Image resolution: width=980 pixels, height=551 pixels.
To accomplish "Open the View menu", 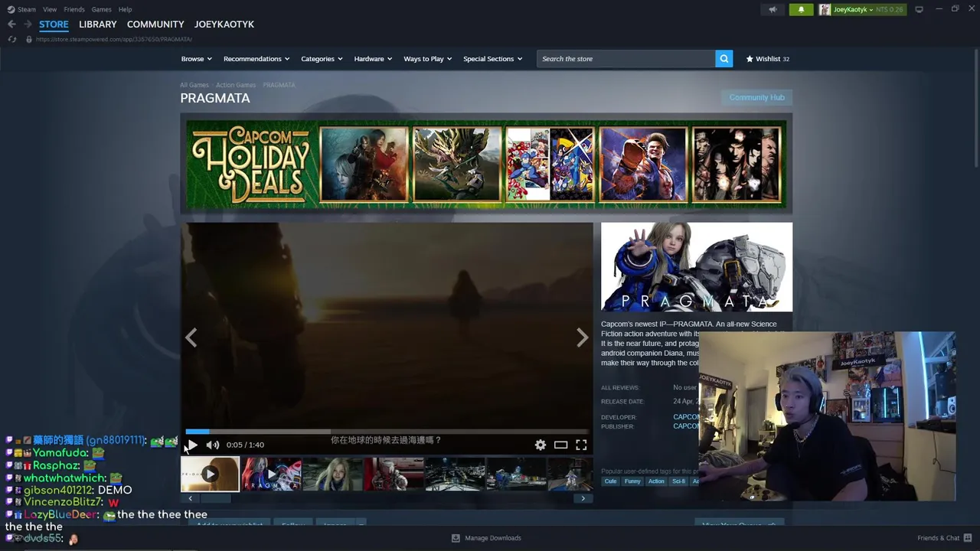I will point(50,9).
